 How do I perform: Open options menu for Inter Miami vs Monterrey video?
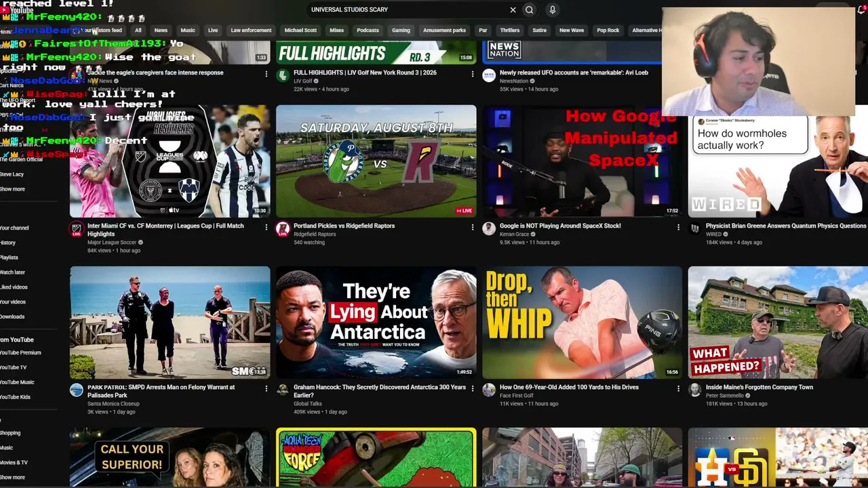266,227
